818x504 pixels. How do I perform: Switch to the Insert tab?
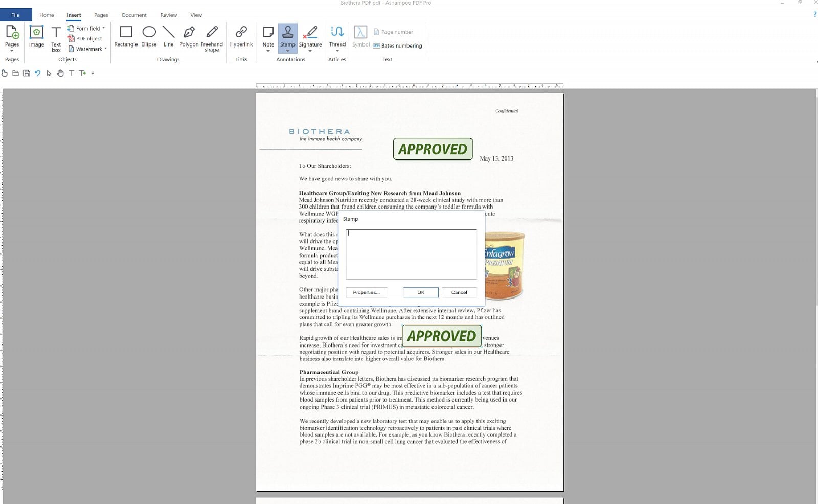(x=74, y=15)
